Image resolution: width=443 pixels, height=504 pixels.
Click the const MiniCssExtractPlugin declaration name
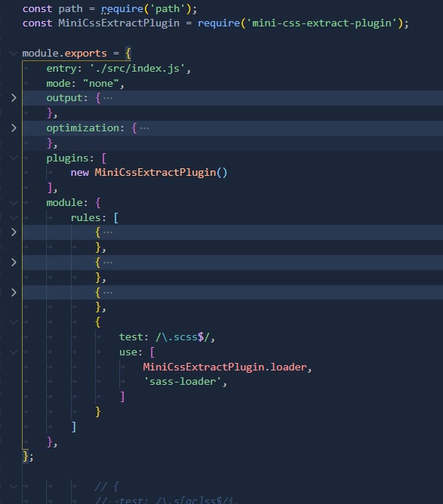[118, 23]
